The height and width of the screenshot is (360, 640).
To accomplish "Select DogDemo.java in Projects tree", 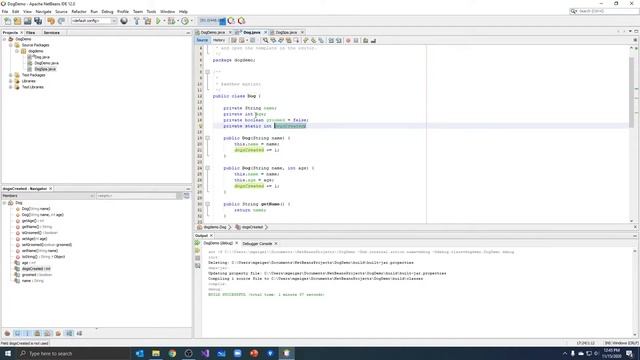I will (47, 63).
